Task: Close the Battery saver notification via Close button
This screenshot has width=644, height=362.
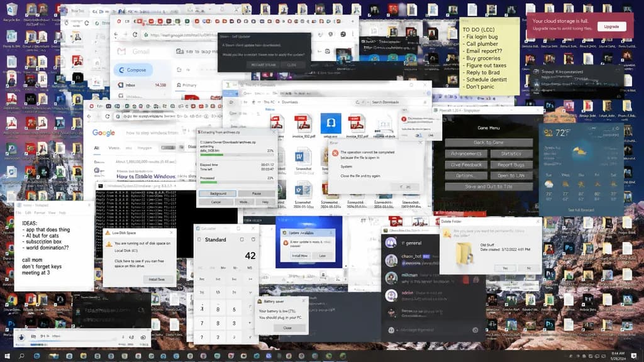Action: [x=287, y=328]
